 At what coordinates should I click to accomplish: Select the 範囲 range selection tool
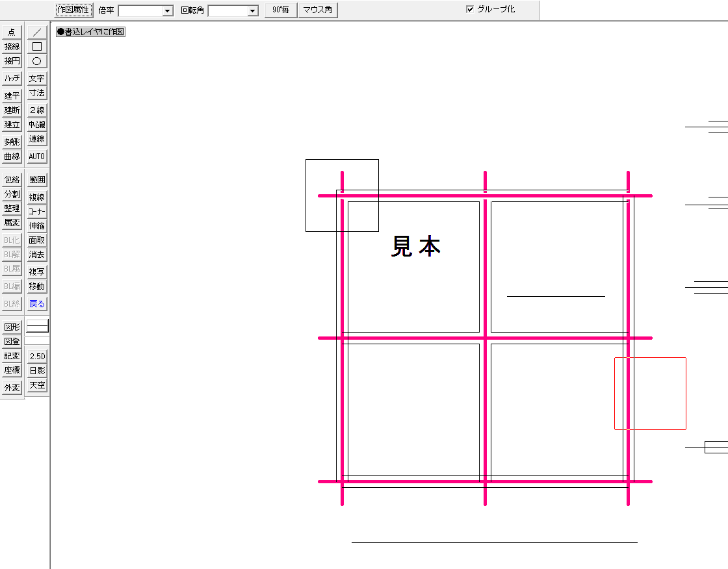pos(37,180)
